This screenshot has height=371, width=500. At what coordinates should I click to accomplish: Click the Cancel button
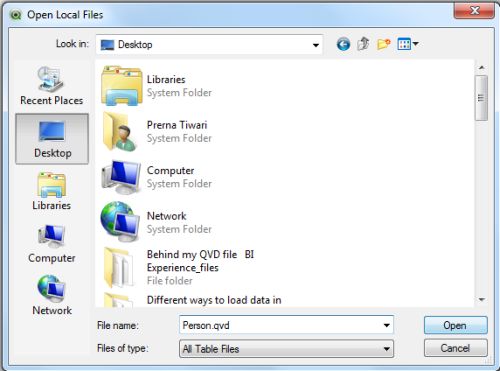(x=455, y=348)
